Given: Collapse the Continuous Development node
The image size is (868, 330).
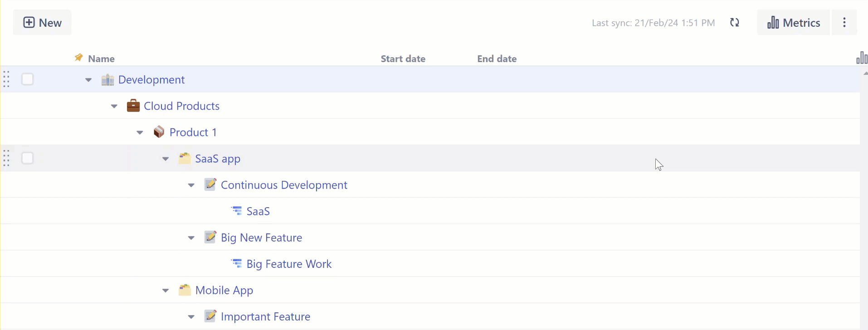Looking at the screenshot, I should [191, 185].
